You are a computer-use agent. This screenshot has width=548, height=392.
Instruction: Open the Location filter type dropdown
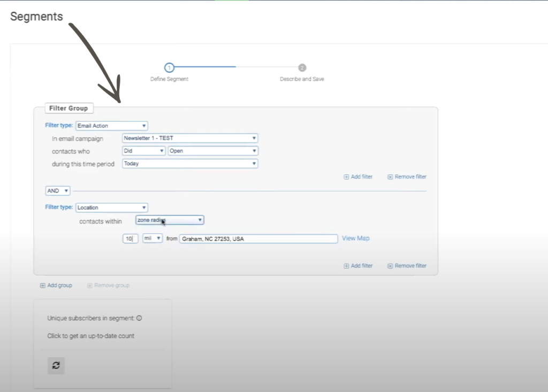click(x=111, y=207)
